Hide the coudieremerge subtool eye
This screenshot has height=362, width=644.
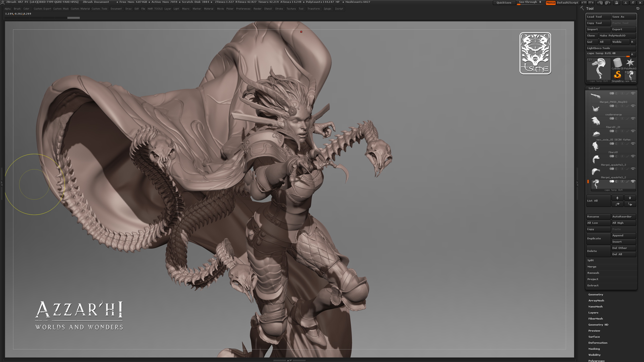point(633,106)
